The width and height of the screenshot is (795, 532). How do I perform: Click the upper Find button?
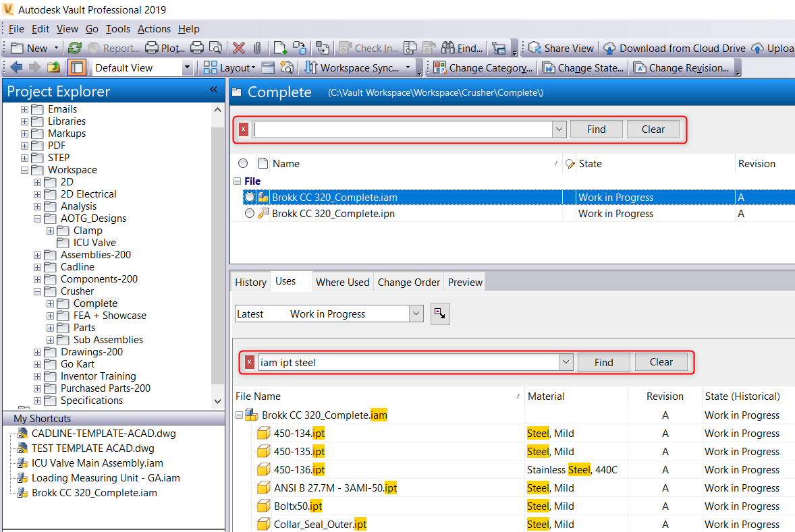[x=597, y=129]
